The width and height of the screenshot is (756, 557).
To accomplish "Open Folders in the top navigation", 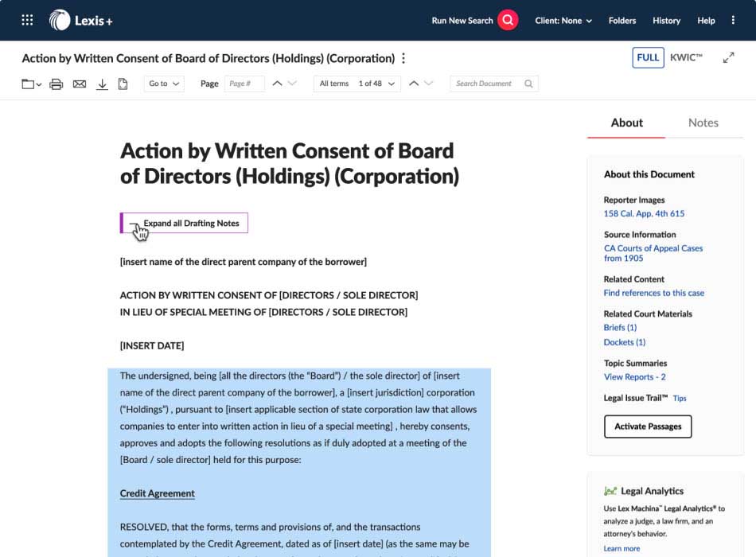I will point(622,21).
